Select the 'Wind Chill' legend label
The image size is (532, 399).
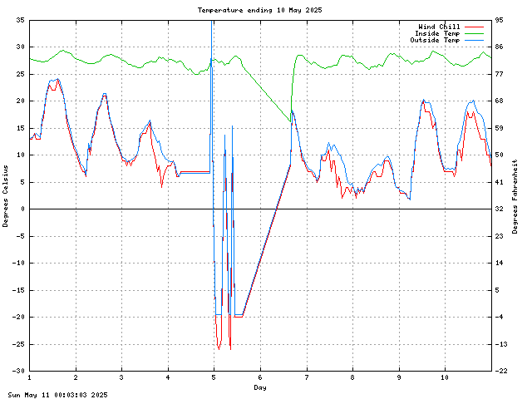[439, 27]
